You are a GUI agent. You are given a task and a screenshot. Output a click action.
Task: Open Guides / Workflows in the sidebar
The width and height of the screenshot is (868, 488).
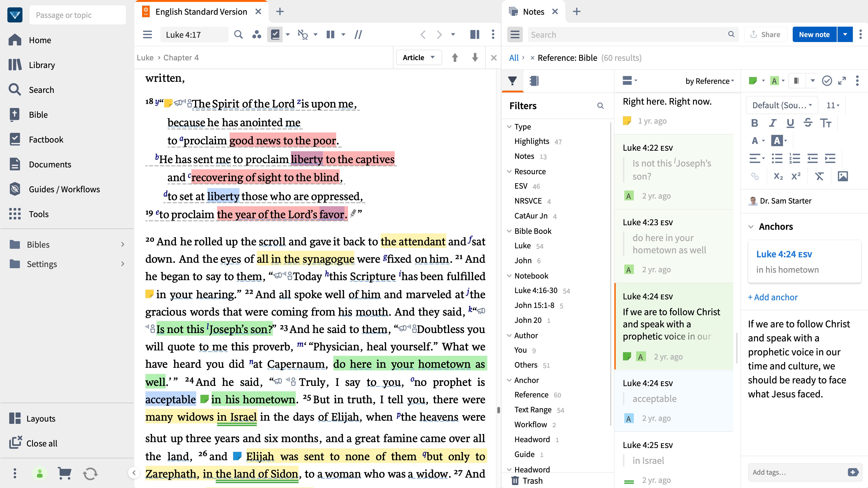click(x=54, y=189)
